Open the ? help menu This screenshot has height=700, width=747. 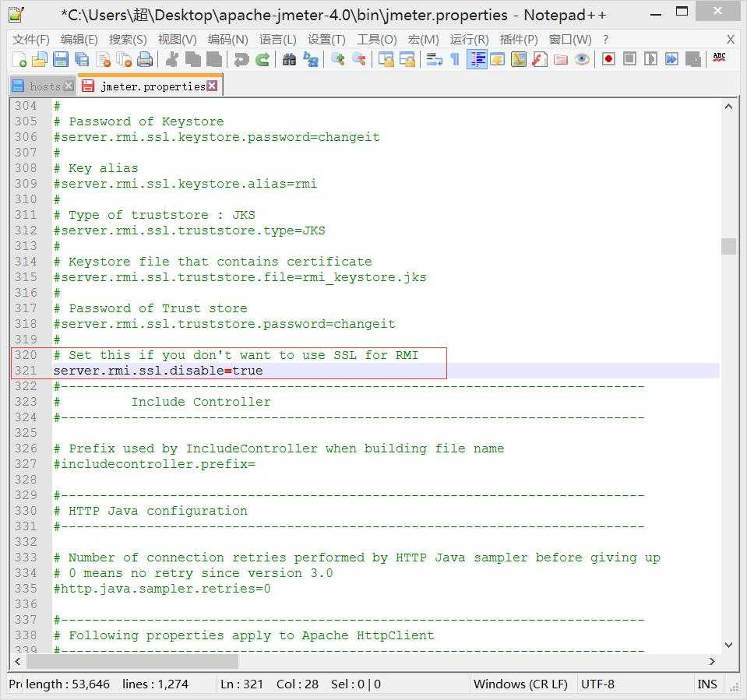click(x=605, y=40)
